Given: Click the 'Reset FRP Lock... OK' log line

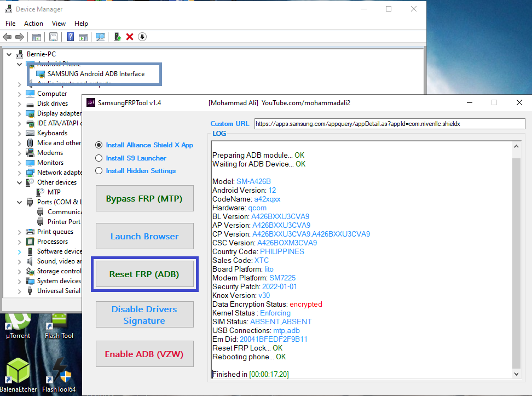Looking at the screenshot, I should (x=247, y=348).
